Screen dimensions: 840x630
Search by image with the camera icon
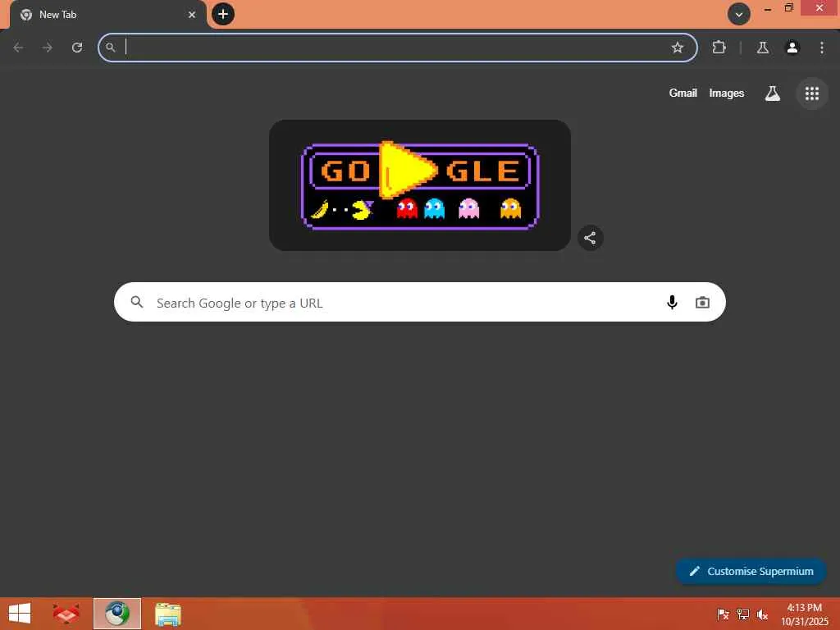pos(702,303)
